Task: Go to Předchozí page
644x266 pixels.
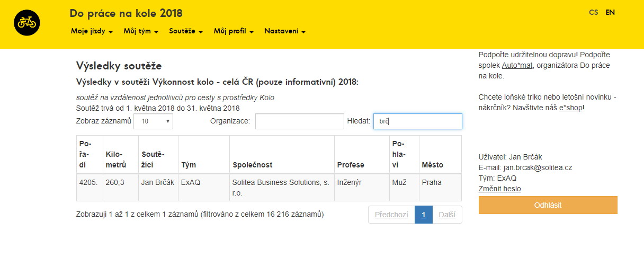Action: click(x=391, y=215)
